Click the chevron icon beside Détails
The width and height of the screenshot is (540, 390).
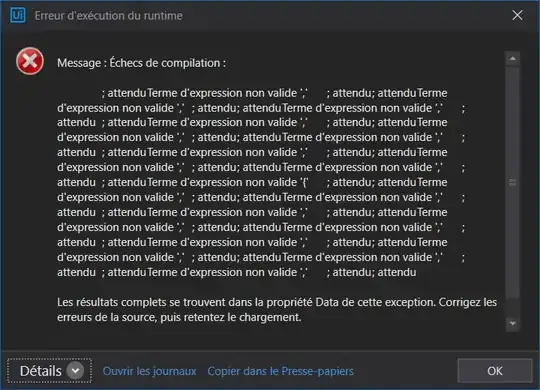coord(75,371)
